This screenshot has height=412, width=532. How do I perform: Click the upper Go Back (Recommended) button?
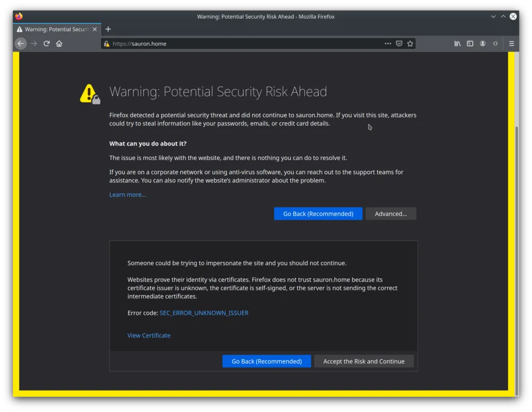[x=318, y=214]
